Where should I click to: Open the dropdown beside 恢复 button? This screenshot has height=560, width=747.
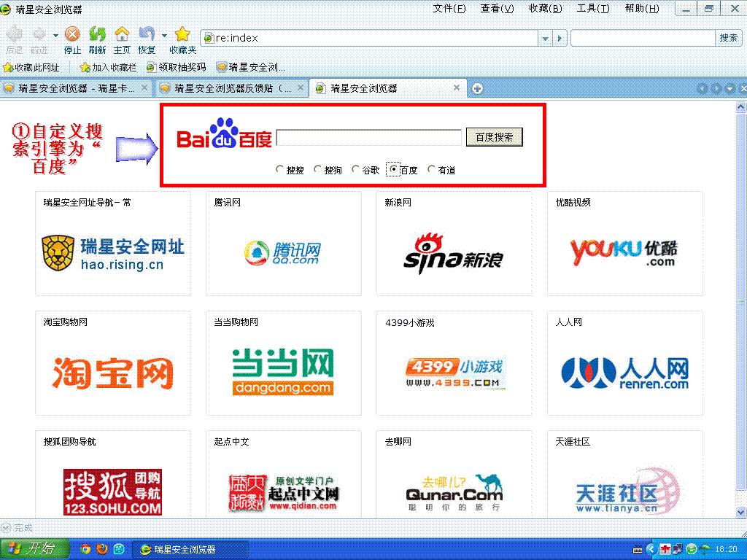coord(164,35)
